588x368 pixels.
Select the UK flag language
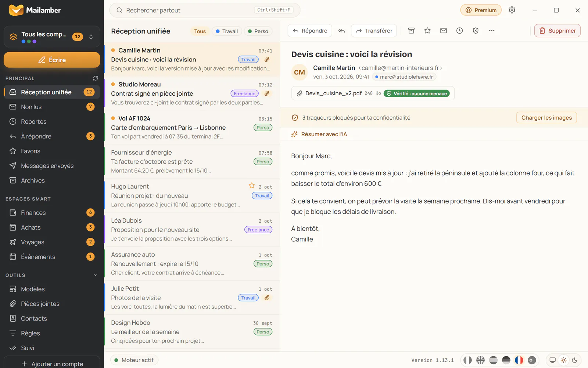tap(480, 360)
